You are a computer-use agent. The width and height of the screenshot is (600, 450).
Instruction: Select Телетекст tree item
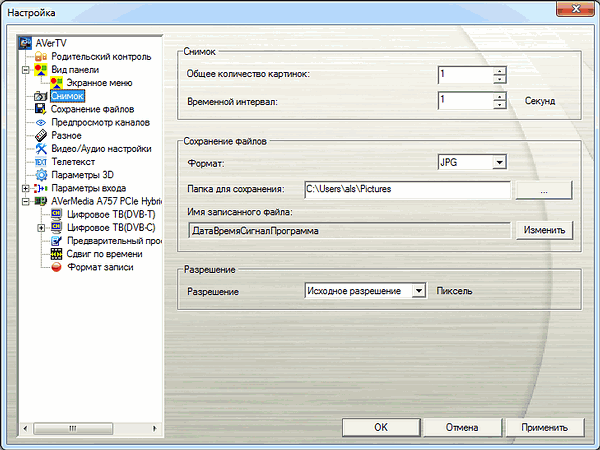[x=73, y=162]
